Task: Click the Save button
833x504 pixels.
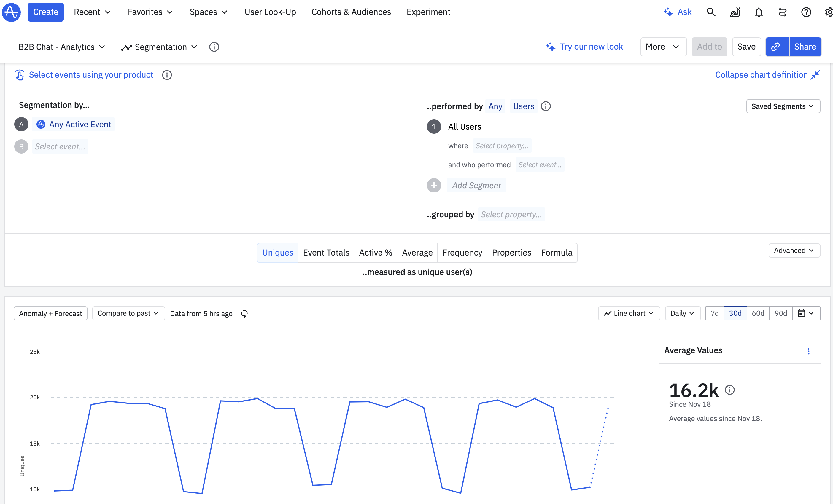Action: point(746,47)
